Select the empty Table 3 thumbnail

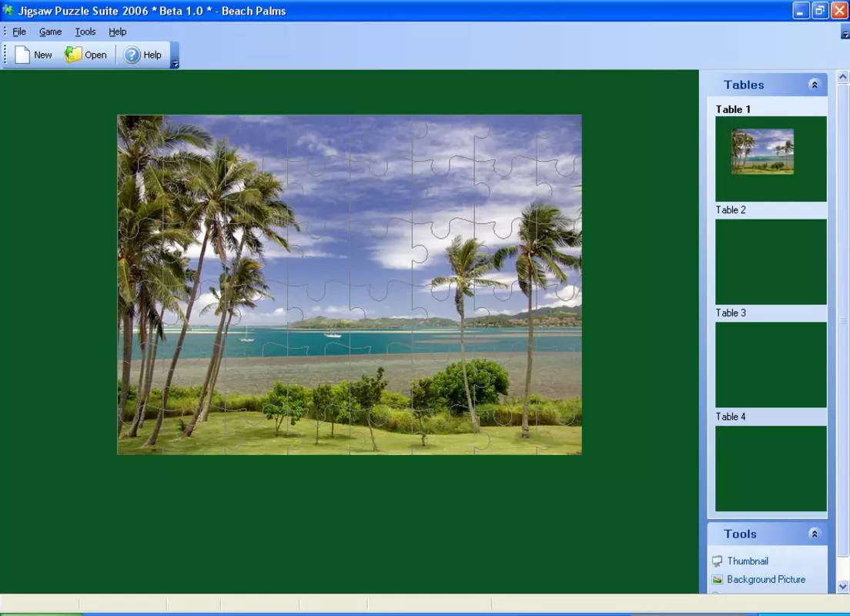click(771, 365)
